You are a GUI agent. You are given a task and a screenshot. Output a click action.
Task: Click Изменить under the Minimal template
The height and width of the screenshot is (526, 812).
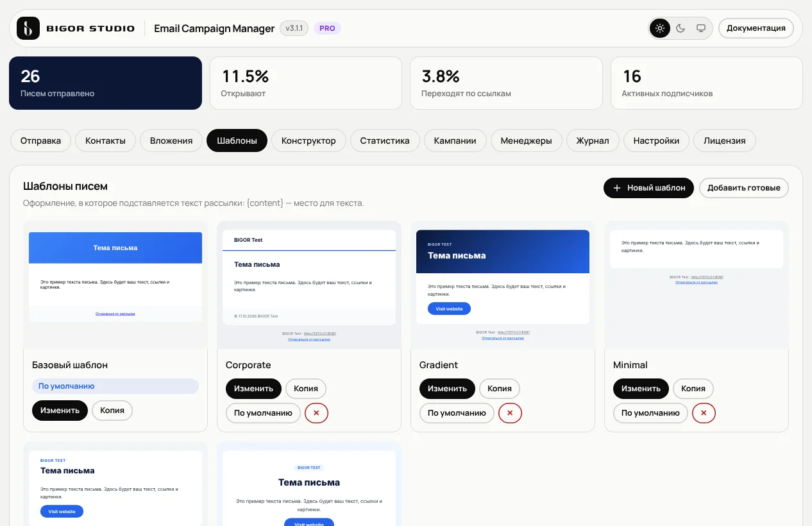641,389
